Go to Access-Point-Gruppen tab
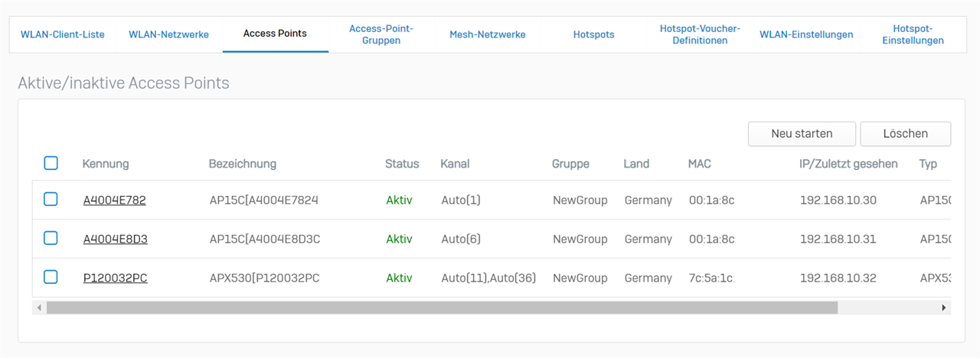Screen dimensions: 980x358 [381, 34]
